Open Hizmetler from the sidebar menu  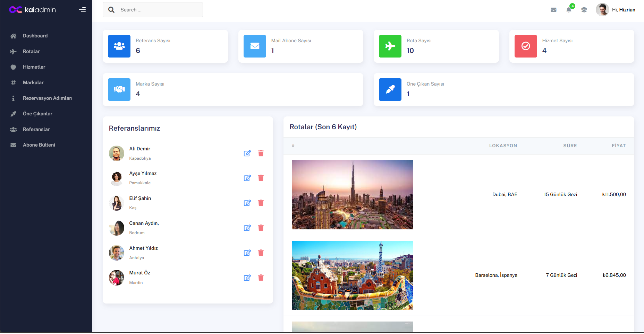pos(34,67)
